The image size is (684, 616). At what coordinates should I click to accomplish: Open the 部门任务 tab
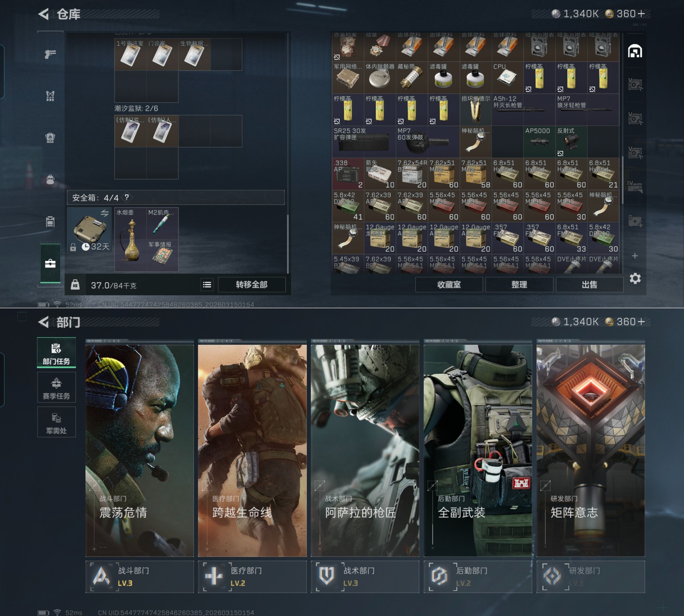[56, 353]
